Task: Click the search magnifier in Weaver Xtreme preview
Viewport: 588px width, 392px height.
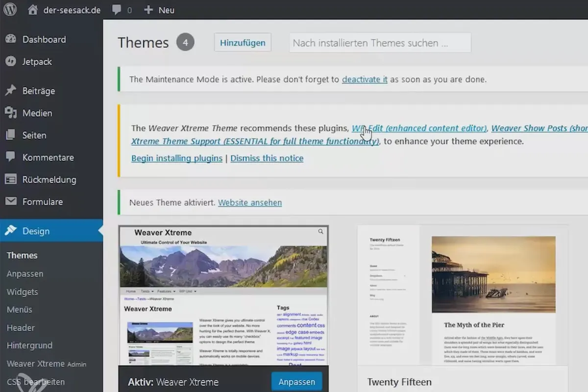Action: pyautogui.click(x=321, y=232)
